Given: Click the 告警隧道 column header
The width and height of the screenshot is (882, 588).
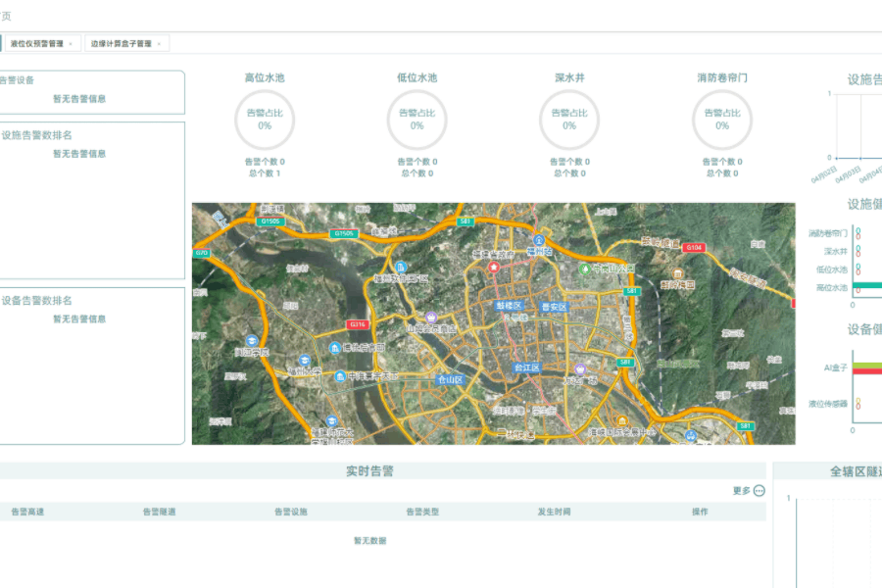Looking at the screenshot, I should coord(159,512).
